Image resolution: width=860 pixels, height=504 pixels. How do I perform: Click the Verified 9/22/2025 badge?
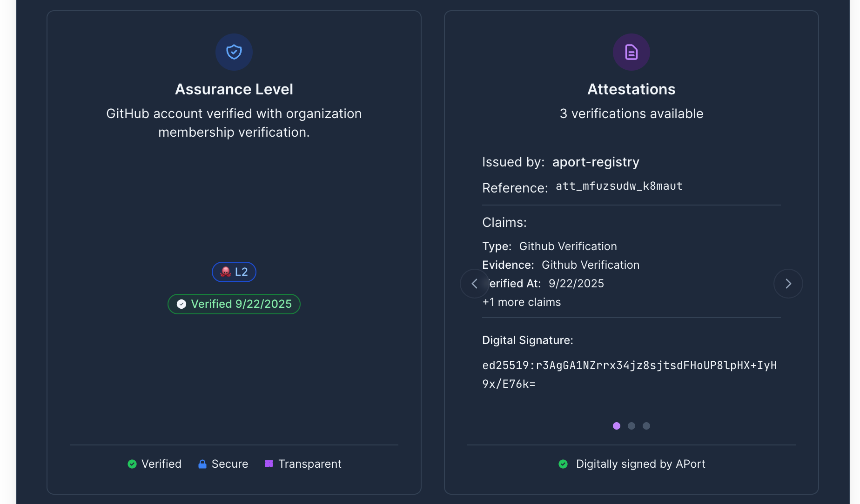coord(234,304)
